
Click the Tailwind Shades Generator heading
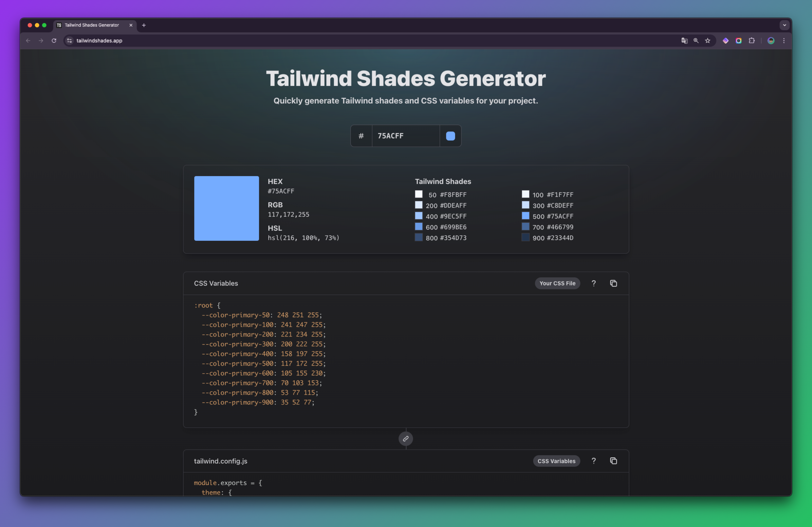point(406,78)
